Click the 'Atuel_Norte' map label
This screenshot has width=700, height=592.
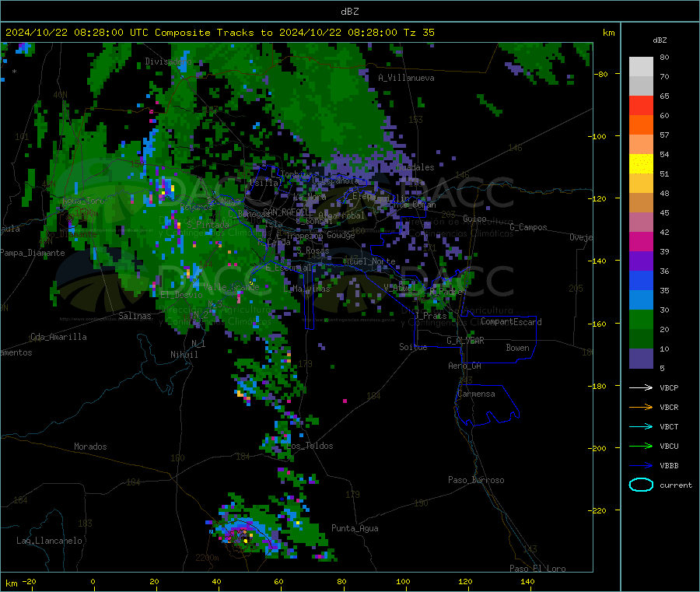click(369, 261)
